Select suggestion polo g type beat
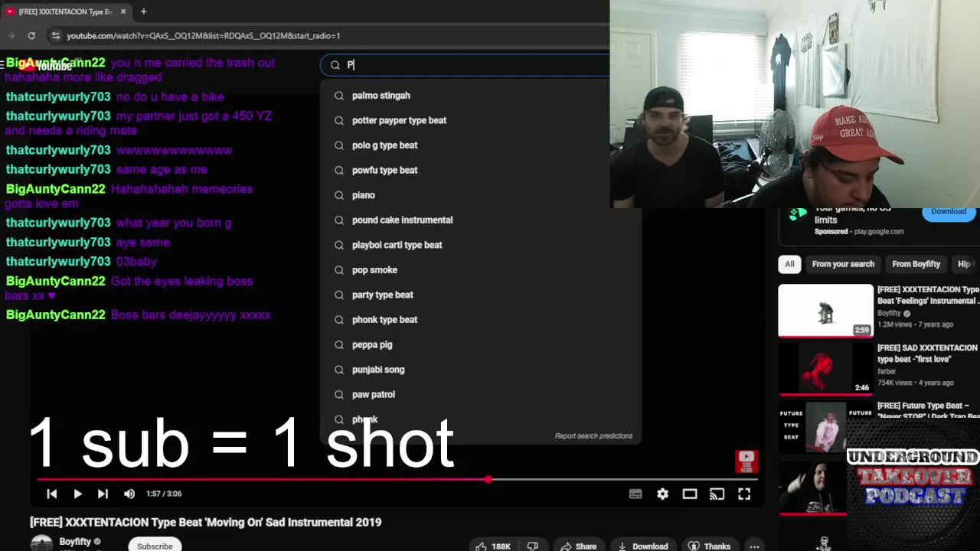Viewport: 980px width, 551px height. (384, 145)
